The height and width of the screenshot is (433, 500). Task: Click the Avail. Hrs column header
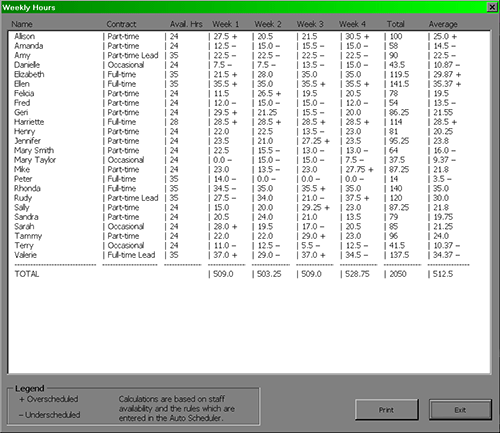186,24
